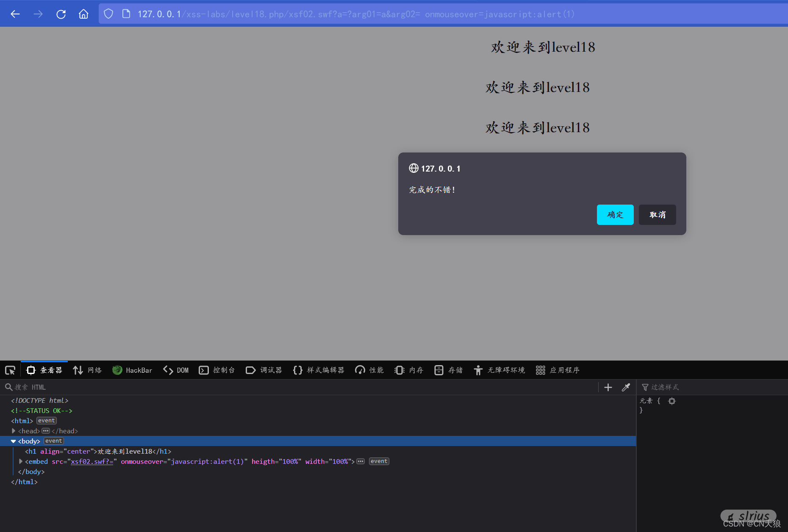Click the 过滤样式 filter styles field
This screenshot has height=532, width=788.
coord(712,387)
